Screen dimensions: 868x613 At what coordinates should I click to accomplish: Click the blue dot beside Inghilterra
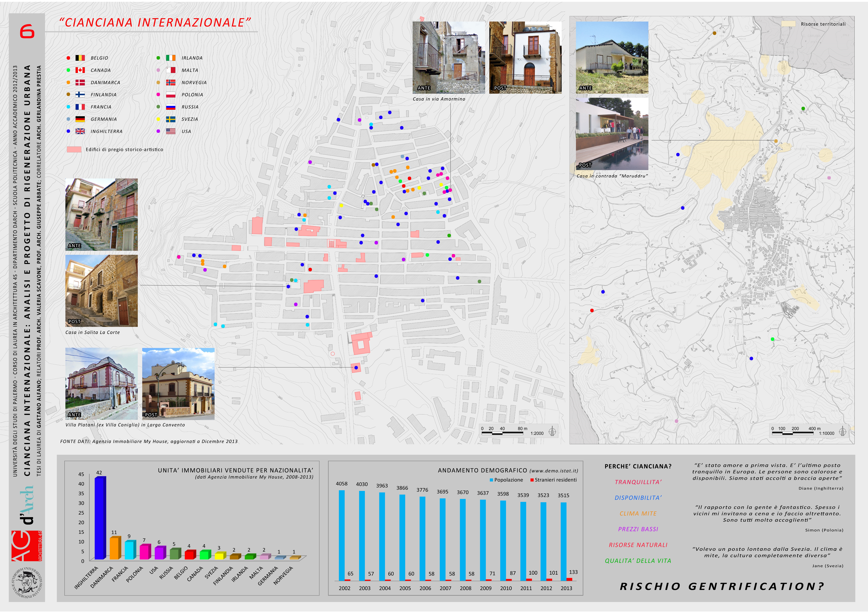click(68, 131)
